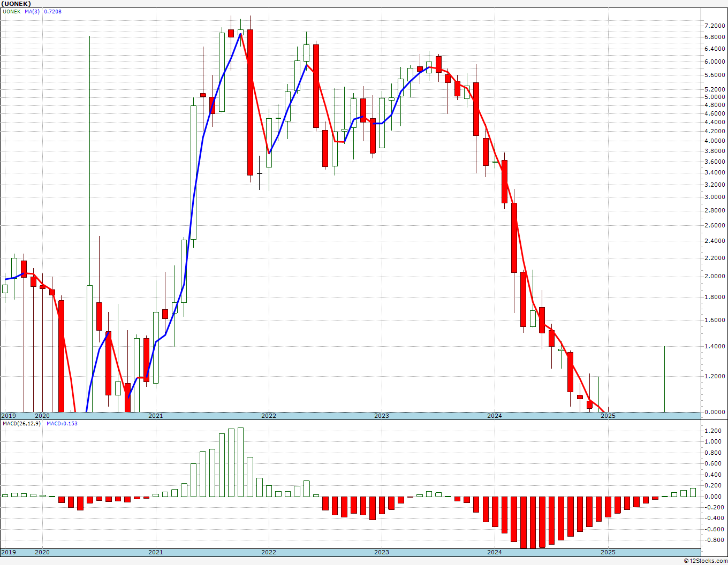Click the 3.6000 price axis label

tap(715, 161)
